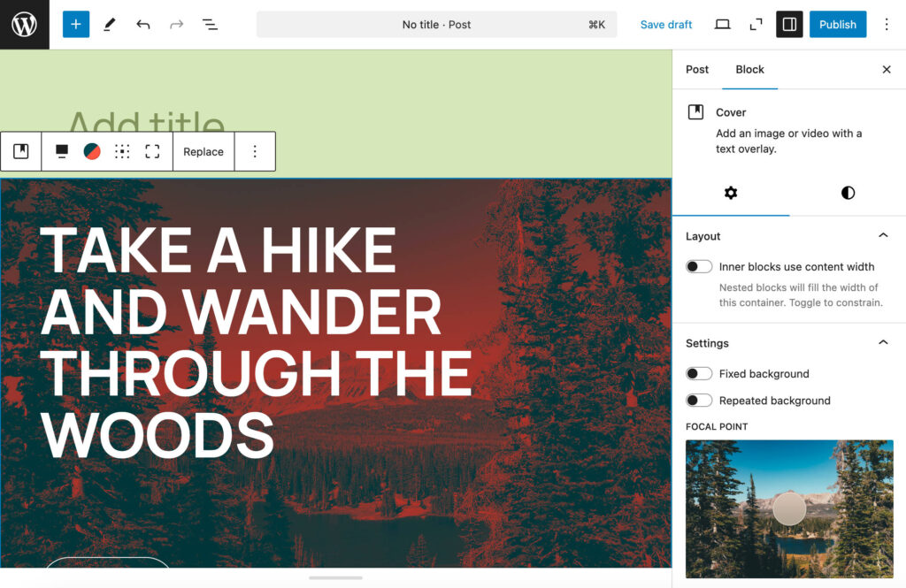Save the post as a draft
The width and height of the screenshot is (906, 588).
tap(665, 24)
